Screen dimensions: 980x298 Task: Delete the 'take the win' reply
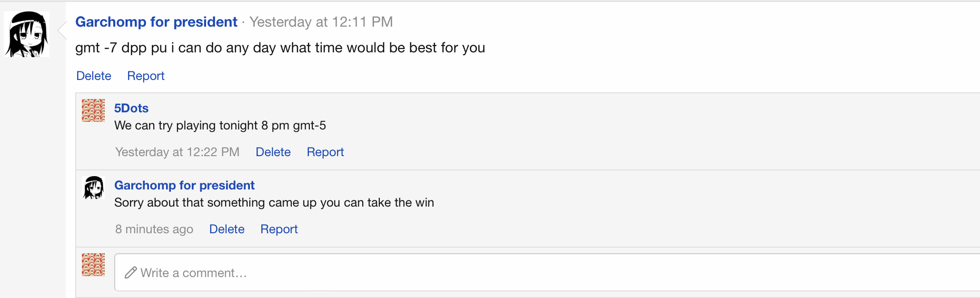[227, 229]
